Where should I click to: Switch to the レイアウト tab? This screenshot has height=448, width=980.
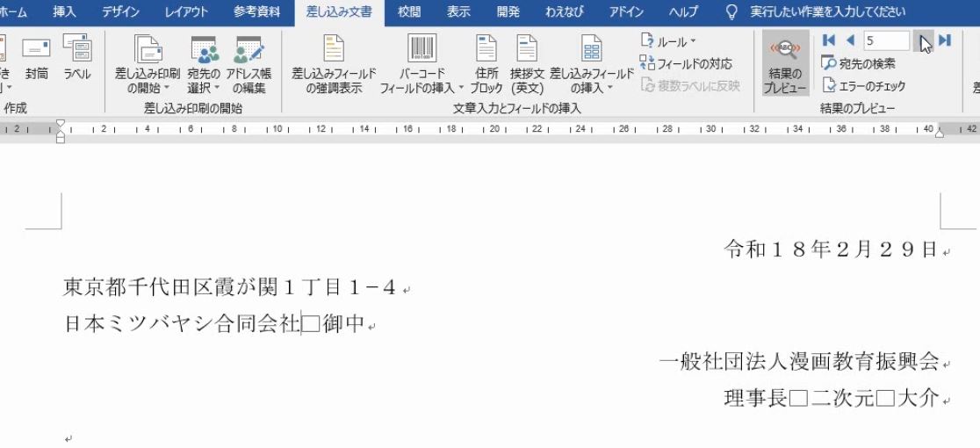[186, 12]
